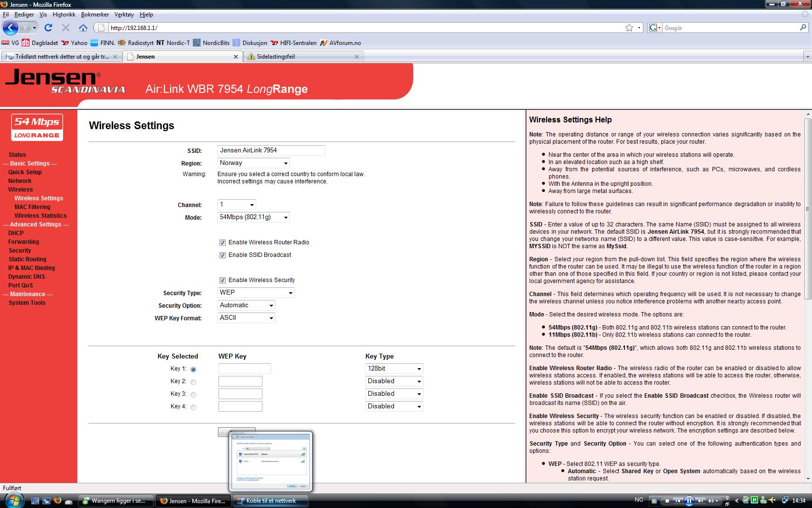Open the Verktøy menu
Screen dimensions: 812x508
click(x=124, y=15)
